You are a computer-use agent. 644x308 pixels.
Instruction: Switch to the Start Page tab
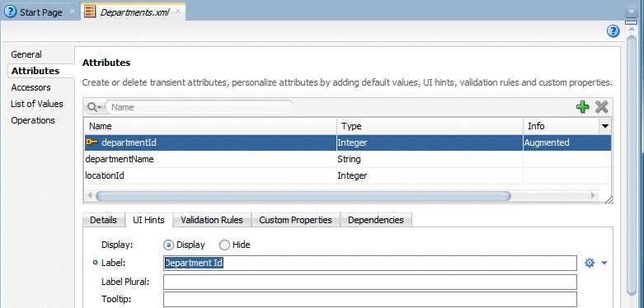(40, 12)
